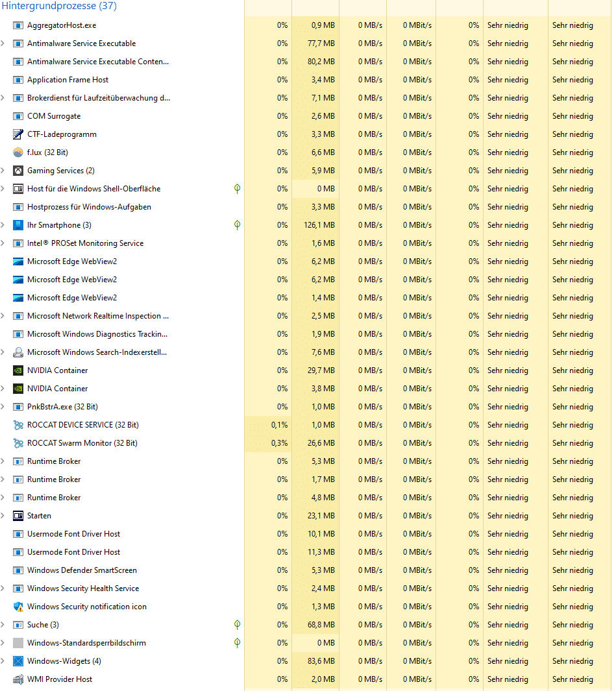Click leaf status icon for Windows-Standardsperrbildschirm
The width and height of the screenshot is (616, 691).
pos(237,643)
